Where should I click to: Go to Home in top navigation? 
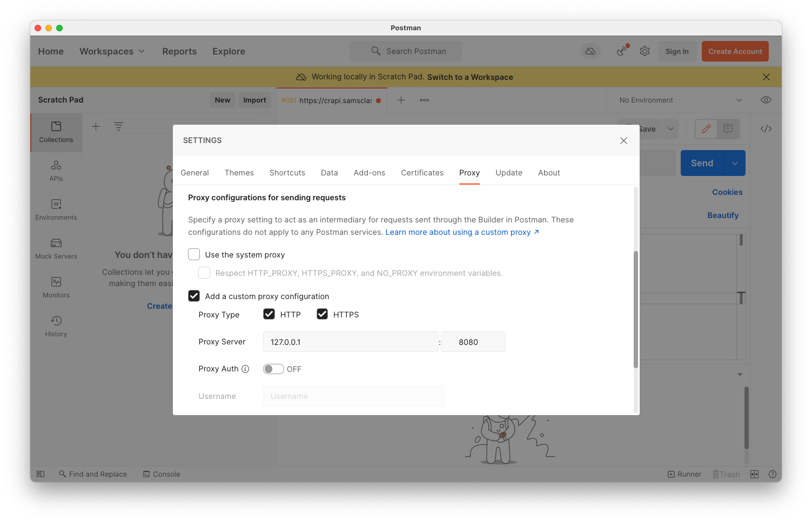51,51
